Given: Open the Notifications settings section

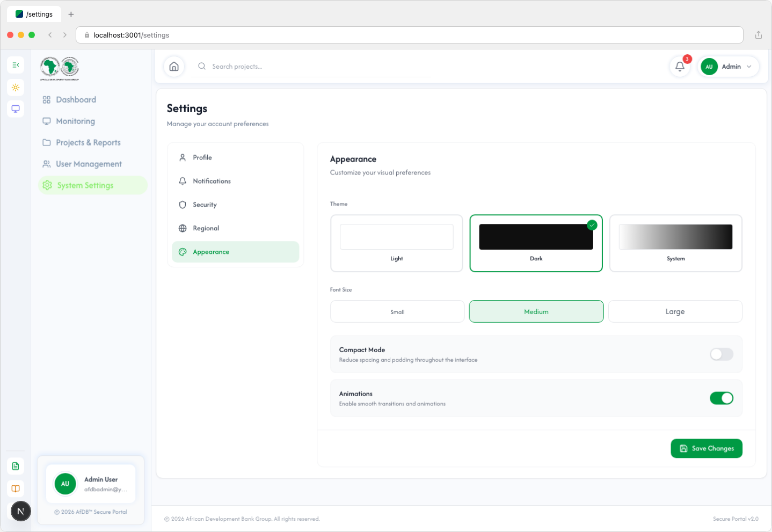Looking at the screenshot, I should [x=235, y=181].
